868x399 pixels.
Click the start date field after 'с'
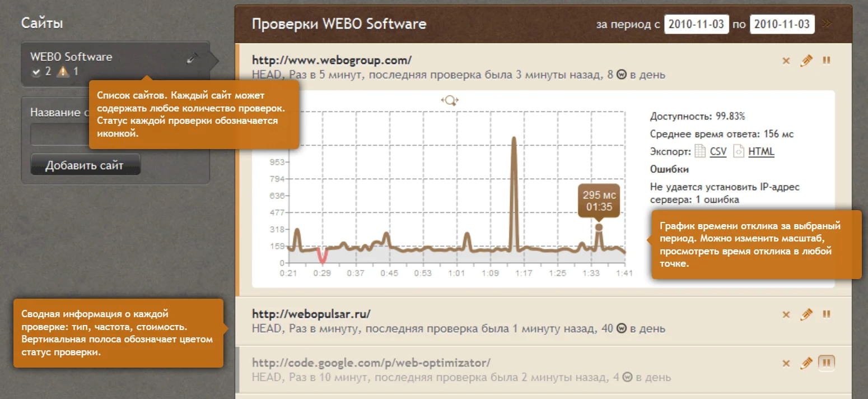697,24
